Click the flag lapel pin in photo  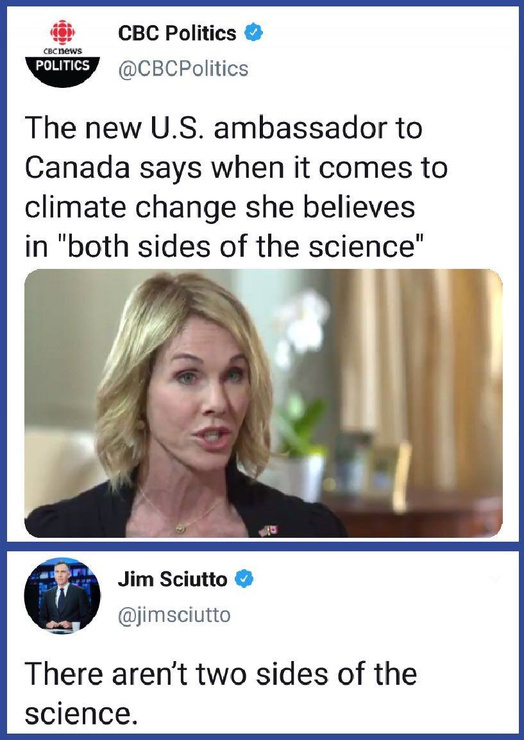tap(269, 530)
